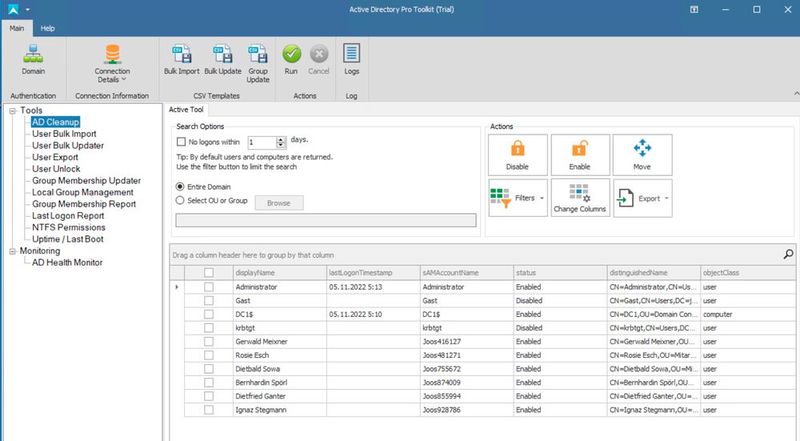The image size is (800, 441).
Task: Collapse the ribbon with the chevron
Action: (796, 93)
